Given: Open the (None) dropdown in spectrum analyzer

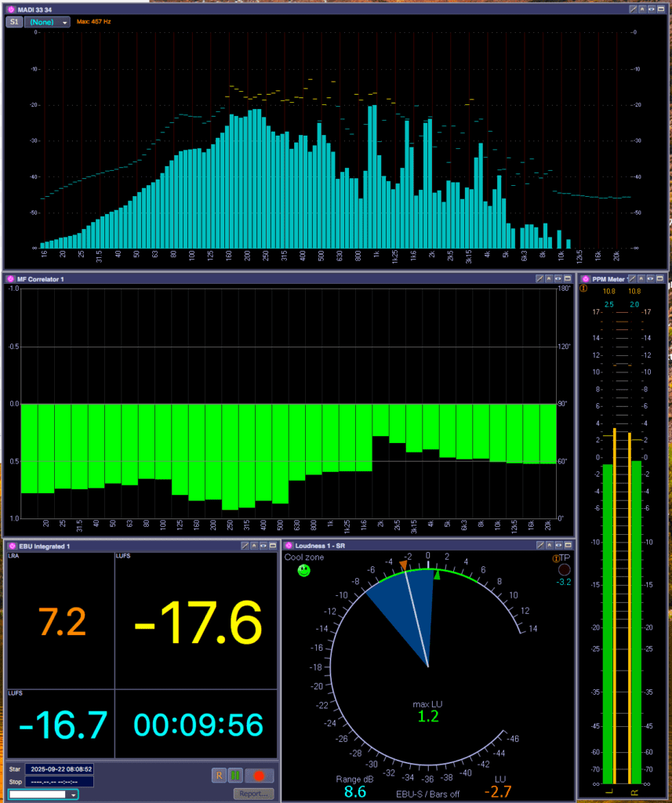Looking at the screenshot, I should coord(48,22).
